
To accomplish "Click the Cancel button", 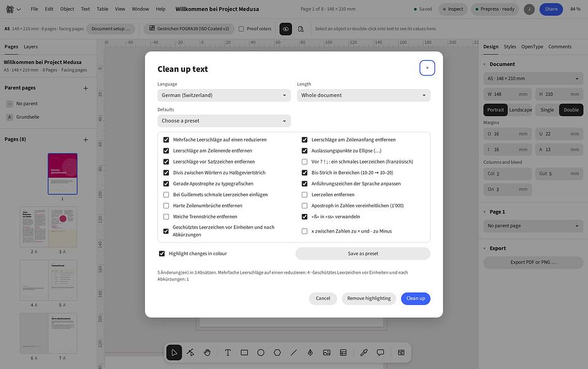I will click(x=323, y=298).
